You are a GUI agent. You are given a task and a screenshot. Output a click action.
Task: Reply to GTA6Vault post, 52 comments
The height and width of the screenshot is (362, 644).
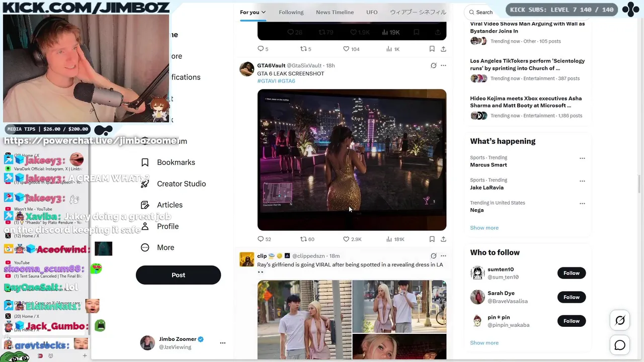[264, 239]
